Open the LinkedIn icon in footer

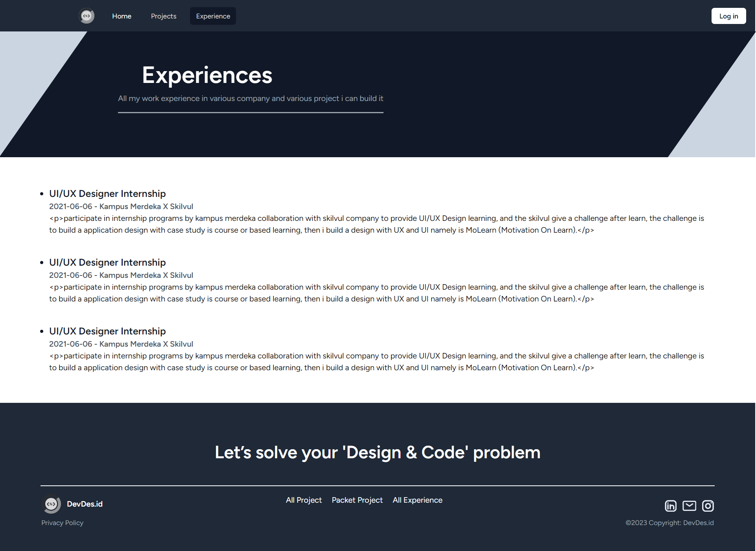point(671,506)
